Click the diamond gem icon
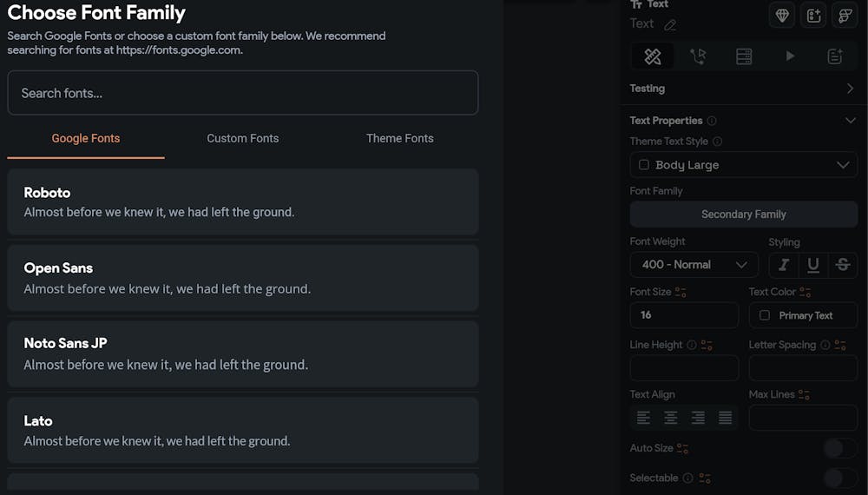Image resolution: width=868 pixels, height=495 pixels. click(x=782, y=16)
